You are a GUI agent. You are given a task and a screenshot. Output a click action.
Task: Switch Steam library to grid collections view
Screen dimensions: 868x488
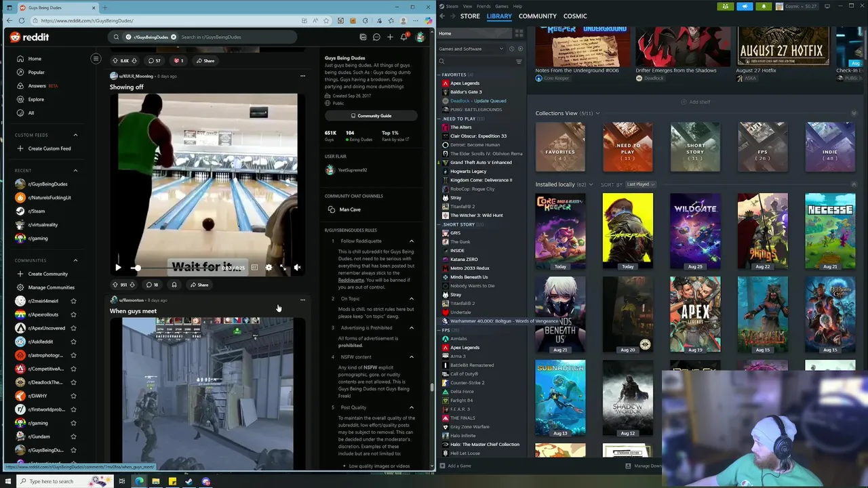pos(519,33)
